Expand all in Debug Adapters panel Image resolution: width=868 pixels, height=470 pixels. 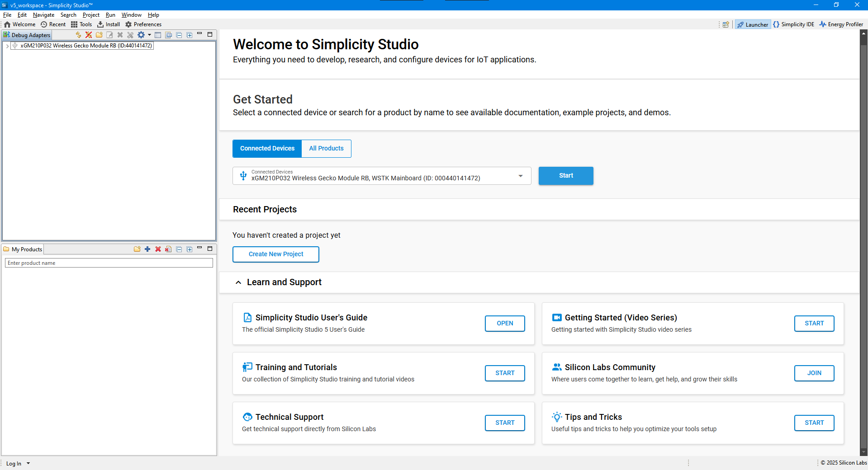coord(190,35)
